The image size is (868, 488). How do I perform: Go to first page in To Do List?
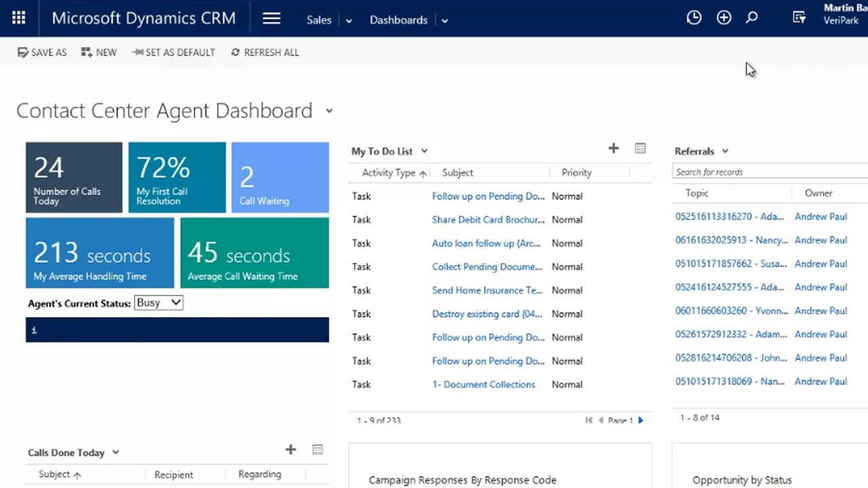tap(589, 420)
